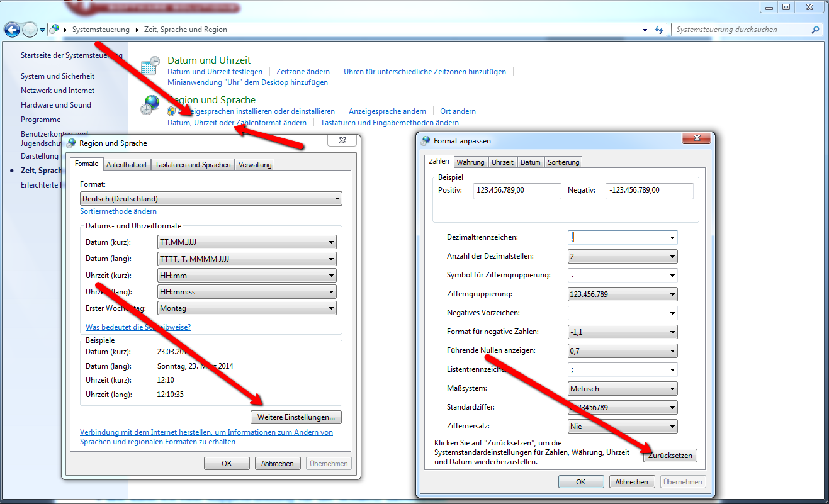Viewport: 829px width, 504px height.
Task: Switch to the Verwaltung tab
Action: pos(255,164)
